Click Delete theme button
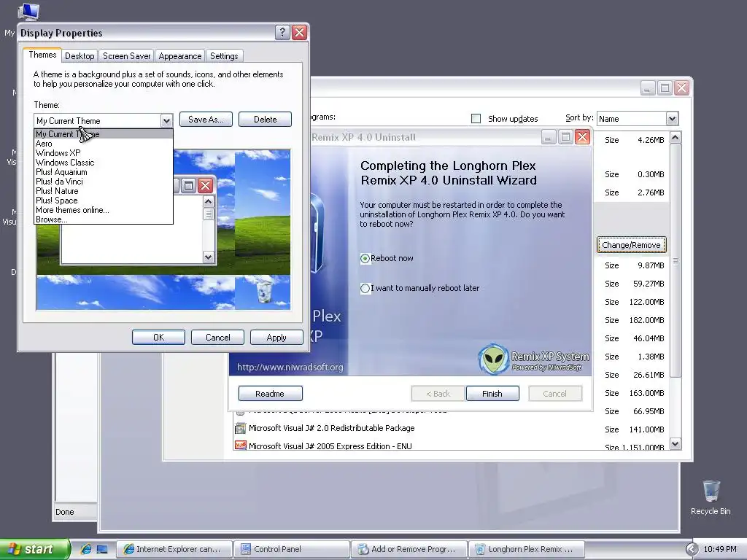747x560 pixels. [x=265, y=119]
